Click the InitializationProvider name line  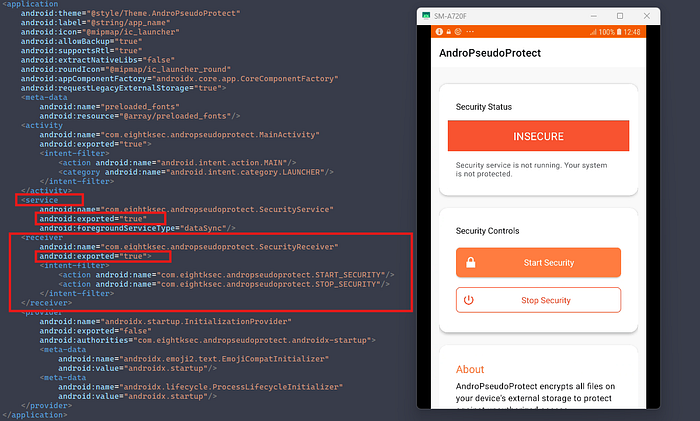(x=165, y=321)
